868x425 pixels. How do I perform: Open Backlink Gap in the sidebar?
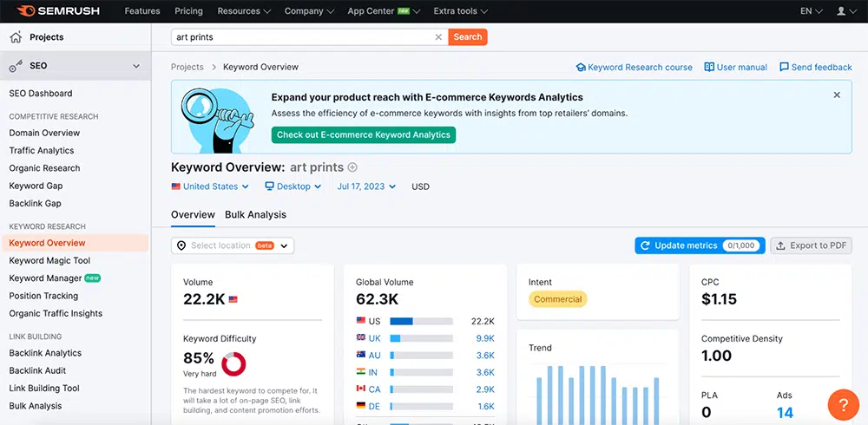coord(35,204)
